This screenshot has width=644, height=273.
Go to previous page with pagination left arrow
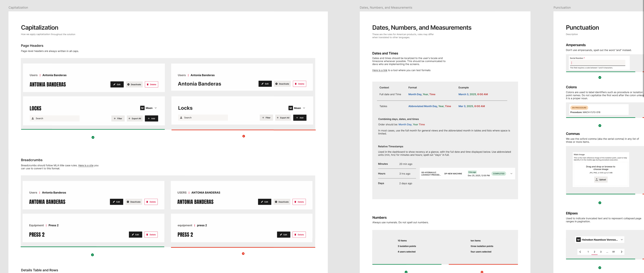click(x=580, y=252)
